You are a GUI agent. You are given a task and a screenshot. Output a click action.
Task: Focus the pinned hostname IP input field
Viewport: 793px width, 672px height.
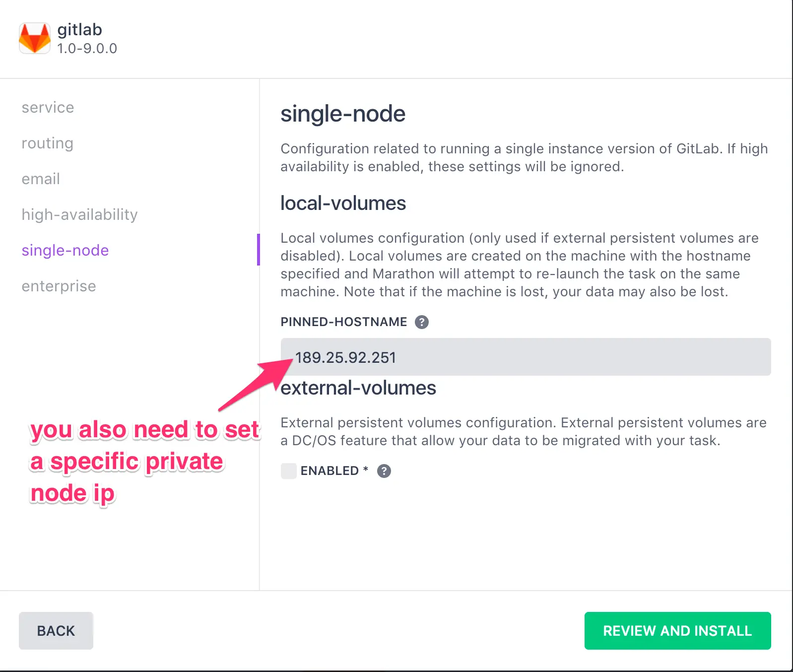pos(526,357)
